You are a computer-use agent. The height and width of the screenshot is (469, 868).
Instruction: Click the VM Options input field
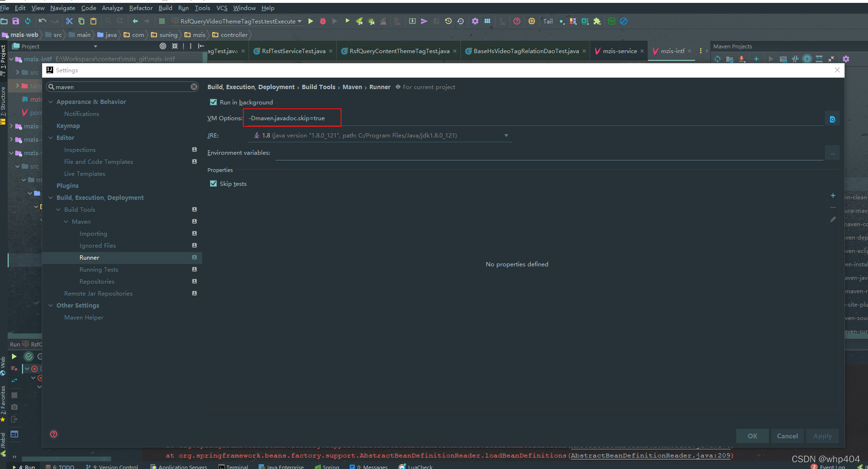(534, 118)
